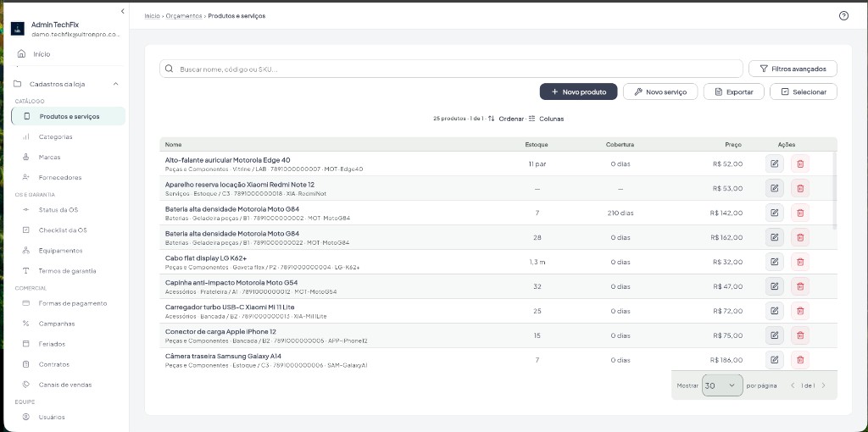
Task: Go to the next page arrow
Action: click(823, 385)
